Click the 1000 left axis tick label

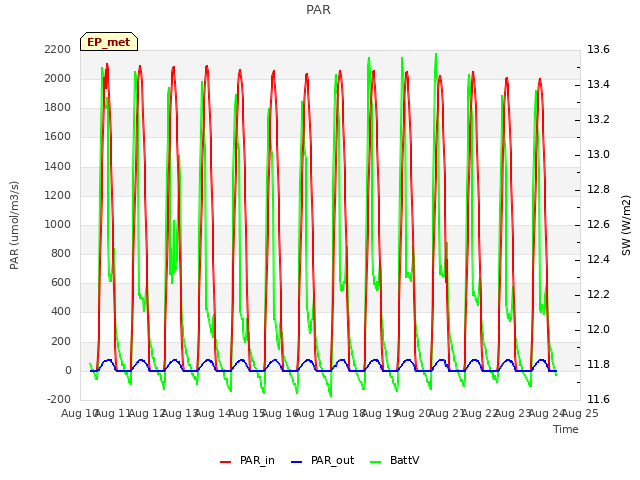(x=58, y=224)
